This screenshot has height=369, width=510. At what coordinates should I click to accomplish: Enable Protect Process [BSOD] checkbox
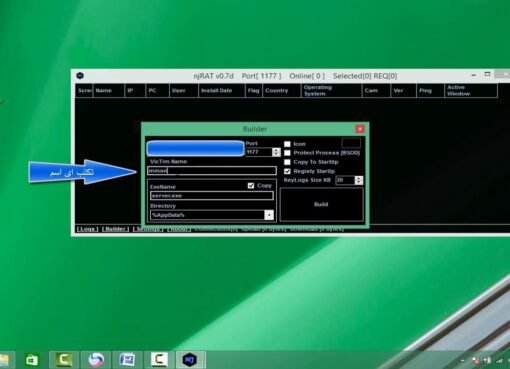click(x=287, y=153)
